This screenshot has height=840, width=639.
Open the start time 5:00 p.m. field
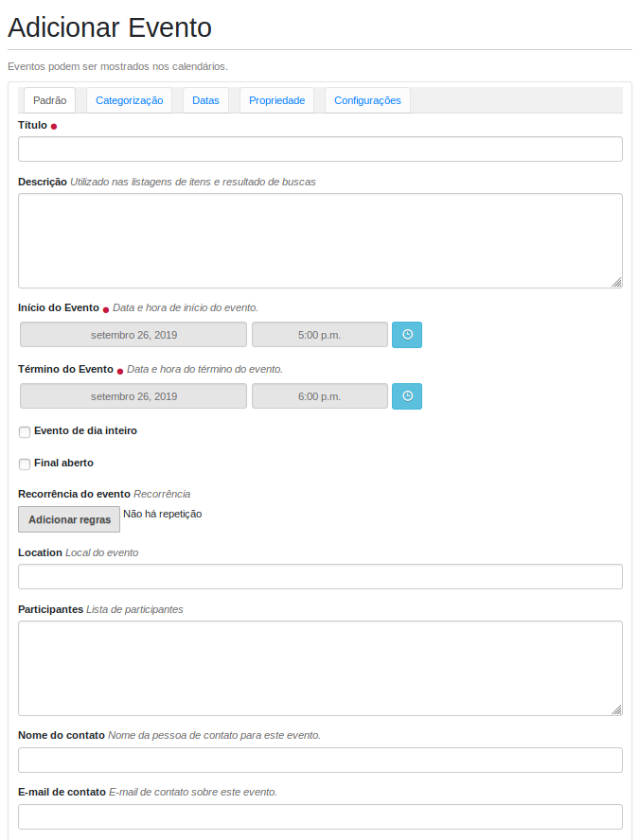click(319, 335)
